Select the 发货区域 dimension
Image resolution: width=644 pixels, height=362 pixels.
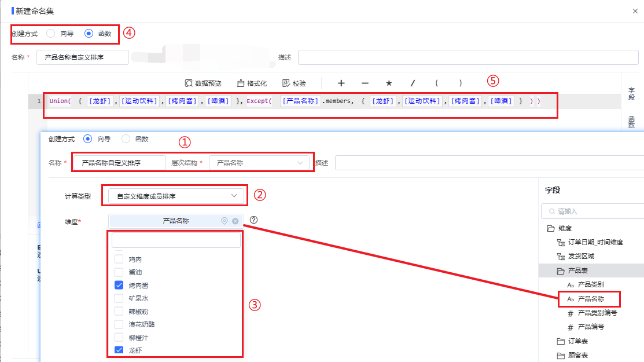pyautogui.click(x=581, y=257)
